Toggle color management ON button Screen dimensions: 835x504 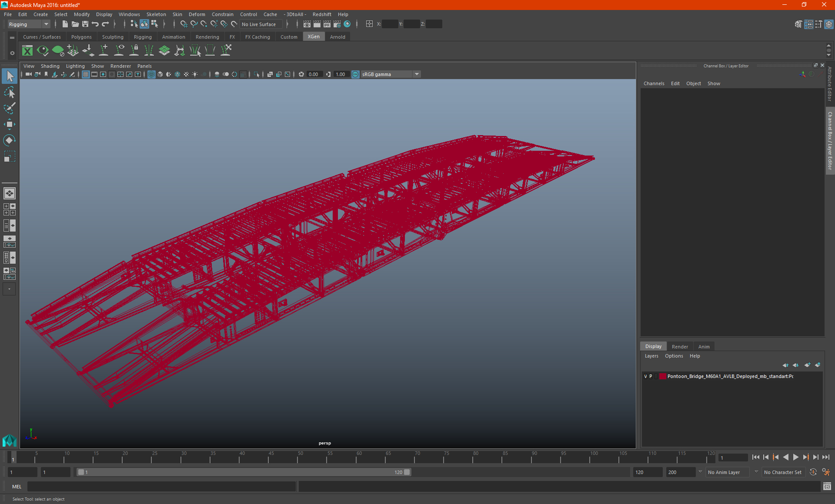coord(355,74)
